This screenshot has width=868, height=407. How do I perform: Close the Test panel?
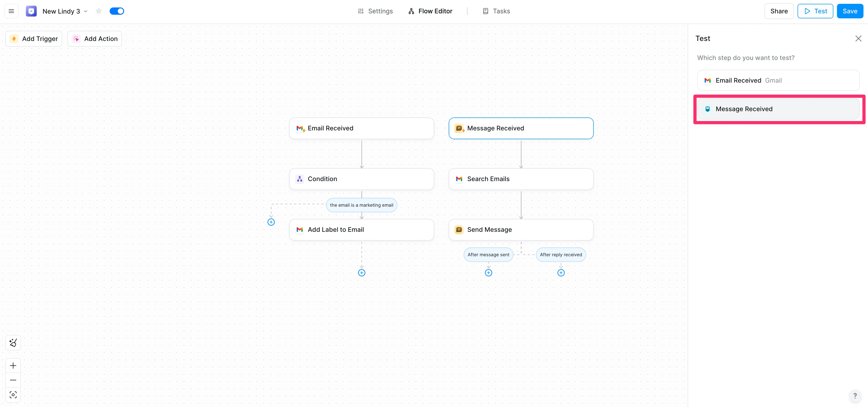(858, 38)
